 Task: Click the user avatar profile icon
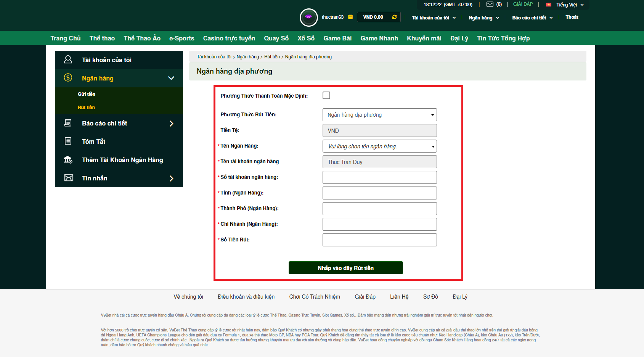(308, 17)
